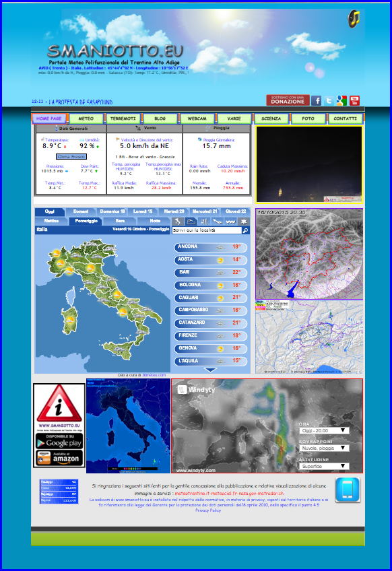
Task: Open the YouTube channel icon
Action: click(x=354, y=100)
